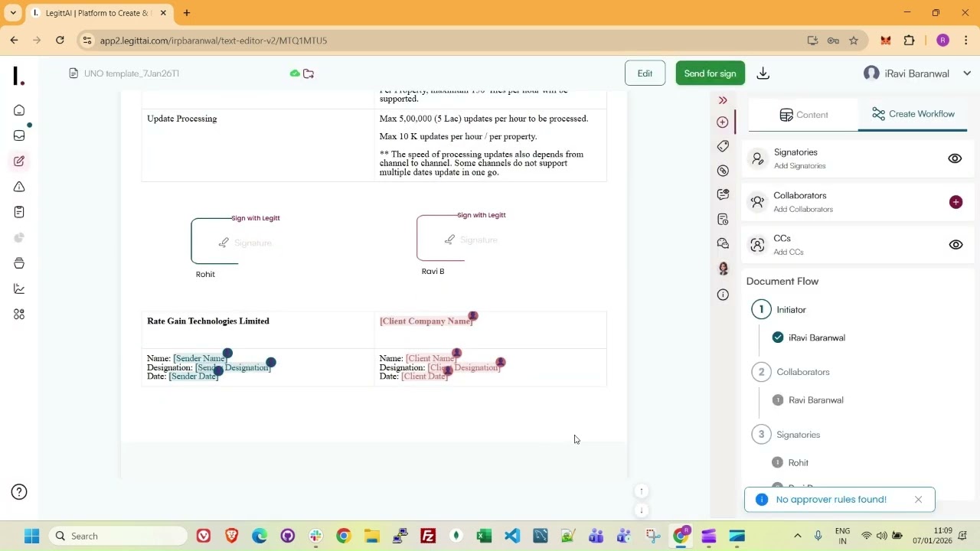Select the Collaborators Add Collaborators row
This screenshot has width=980, height=551.
(857, 202)
